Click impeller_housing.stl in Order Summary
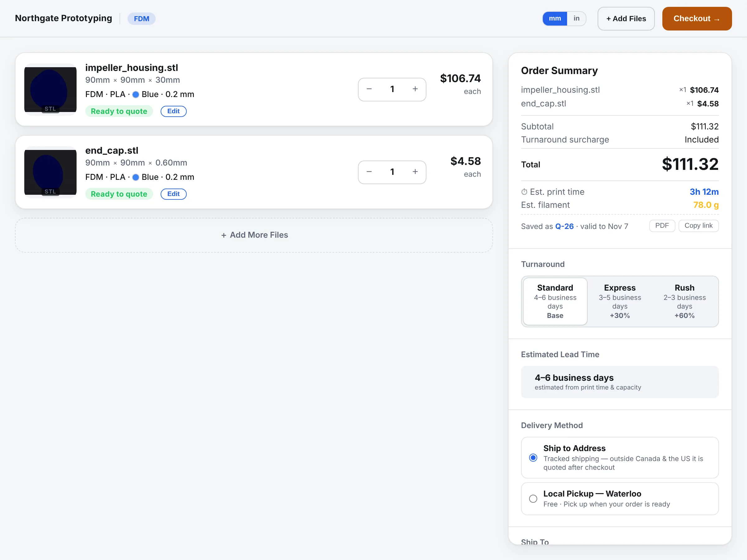The image size is (747, 560). (x=560, y=90)
